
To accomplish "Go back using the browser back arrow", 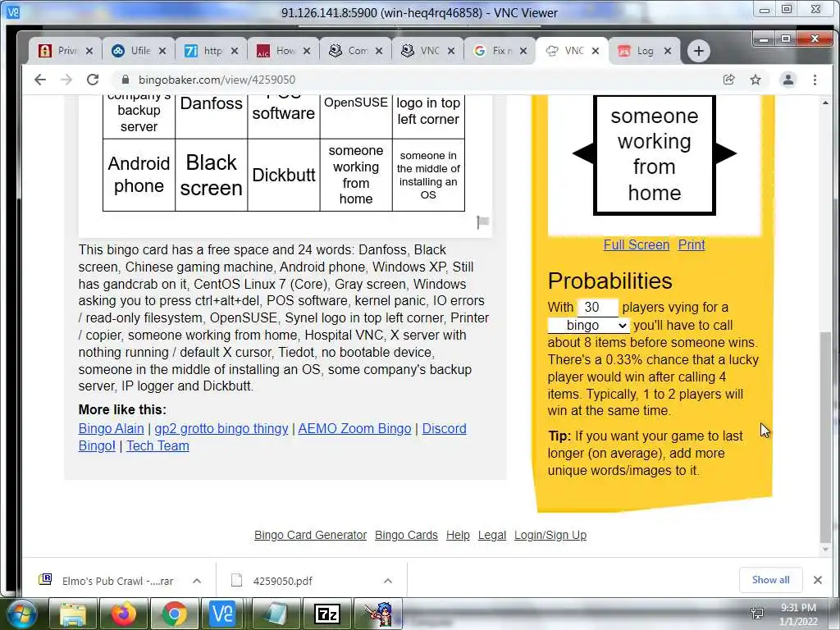I will 40,80.
